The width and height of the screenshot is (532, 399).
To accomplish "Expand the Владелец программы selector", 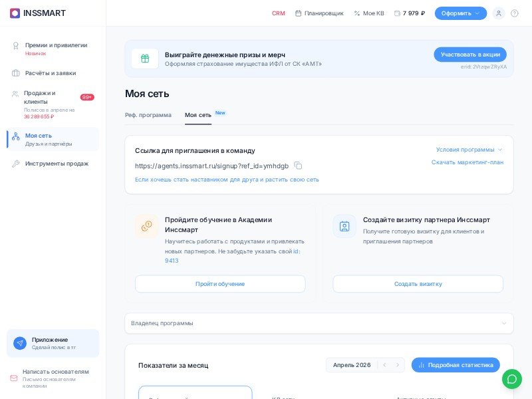I will point(319,323).
